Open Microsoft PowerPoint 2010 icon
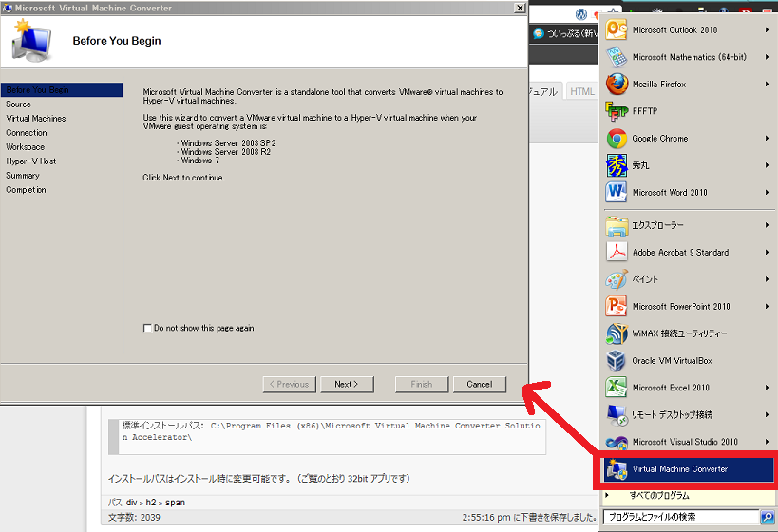 [x=617, y=307]
